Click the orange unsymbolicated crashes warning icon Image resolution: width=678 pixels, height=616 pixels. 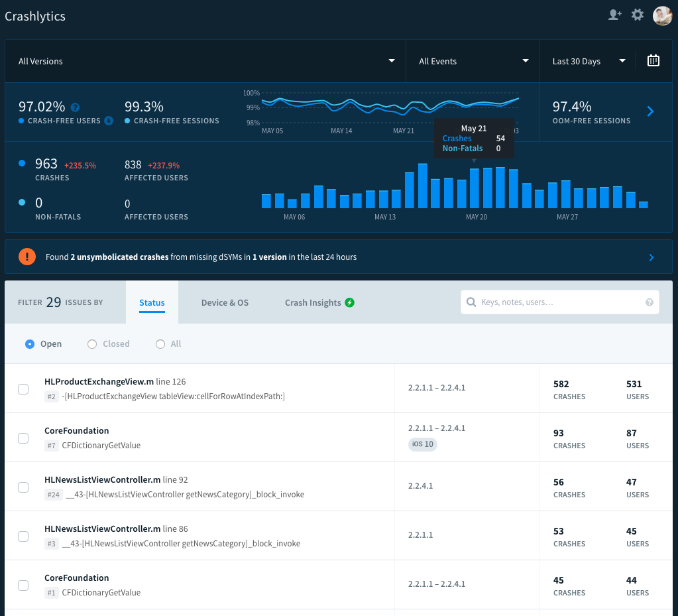click(27, 257)
